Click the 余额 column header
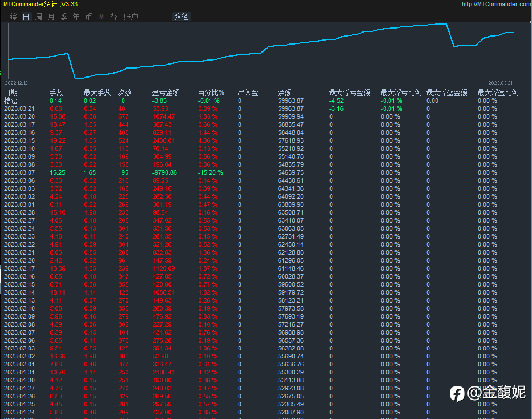 pyautogui.click(x=285, y=92)
